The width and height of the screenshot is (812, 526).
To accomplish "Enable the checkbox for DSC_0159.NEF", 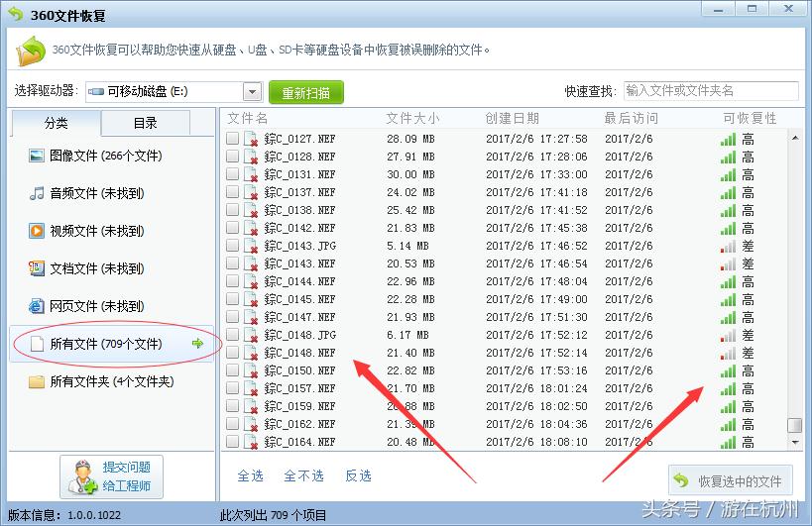I will pos(233,405).
